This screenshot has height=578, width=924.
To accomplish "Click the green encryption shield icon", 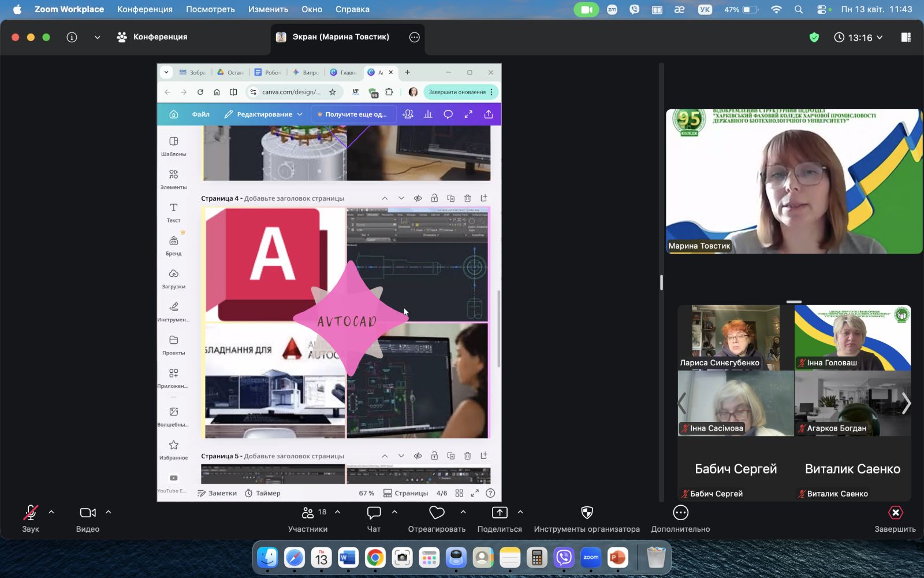I will [x=814, y=38].
